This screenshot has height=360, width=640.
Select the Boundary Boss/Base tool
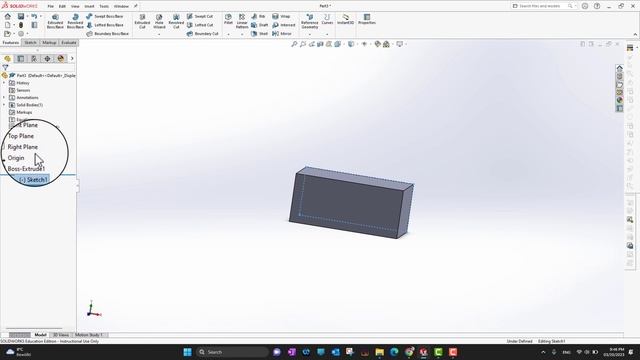pyautogui.click(x=108, y=33)
